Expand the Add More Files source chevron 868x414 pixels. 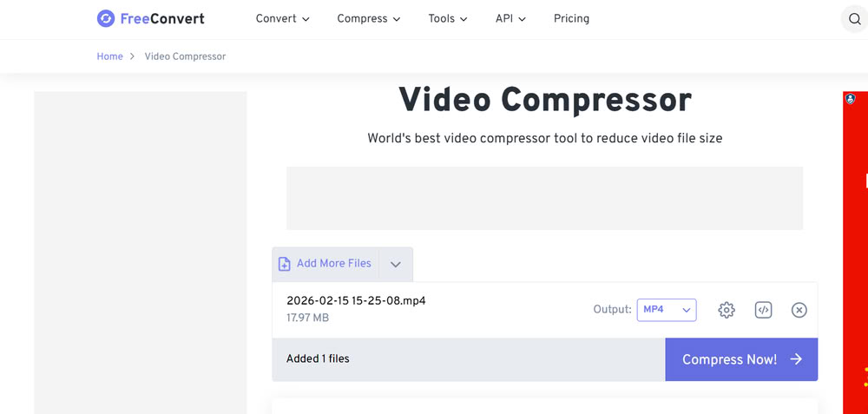click(396, 265)
